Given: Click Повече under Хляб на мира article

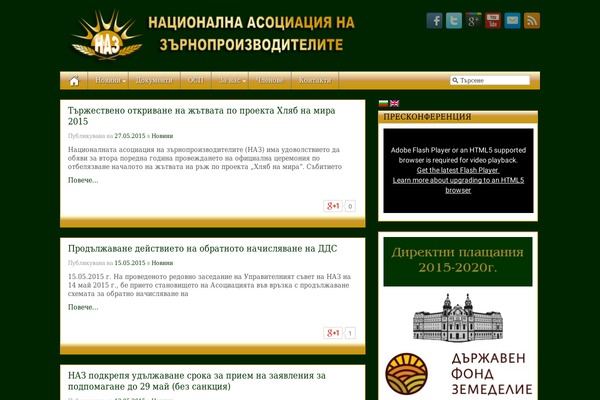Looking at the screenshot, I should tap(83, 180).
